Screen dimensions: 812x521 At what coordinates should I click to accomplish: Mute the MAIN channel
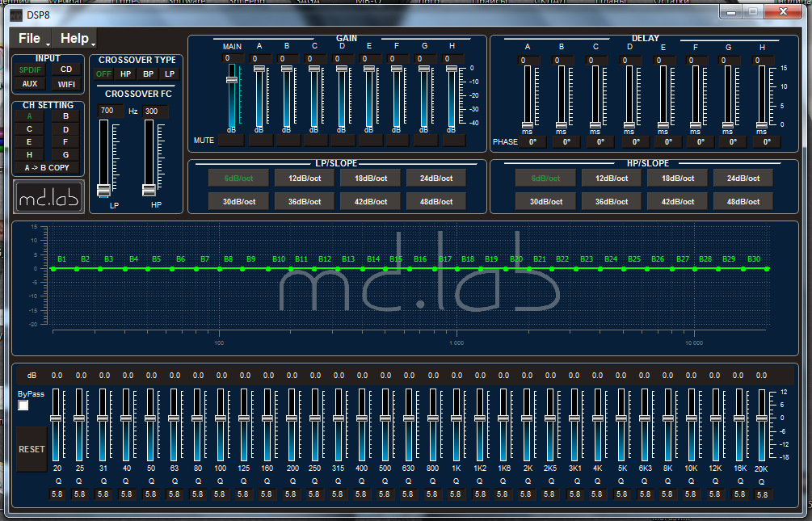coord(231,141)
